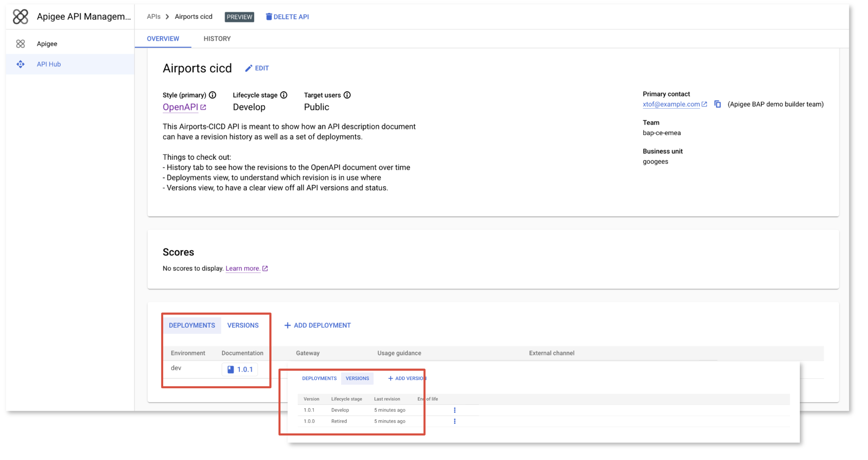The height and width of the screenshot is (460, 868).
Task: Click ADD DEPLOYMENT button
Action: pos(317,325)
